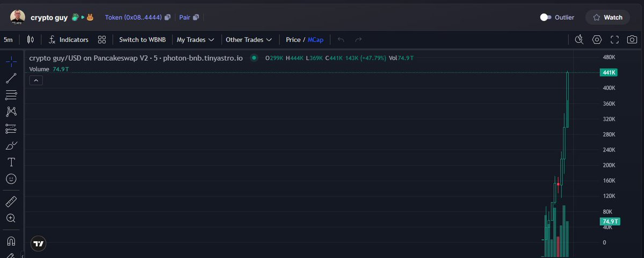Image resolution: width=644 pixels, height=258 pixels.
Task: Select the trend line drawing tool
Action: click(11, 78)
